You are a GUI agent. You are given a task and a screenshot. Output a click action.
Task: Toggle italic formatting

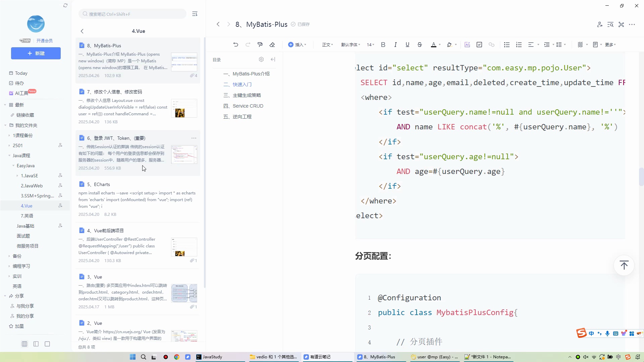(x=395, y=45)
